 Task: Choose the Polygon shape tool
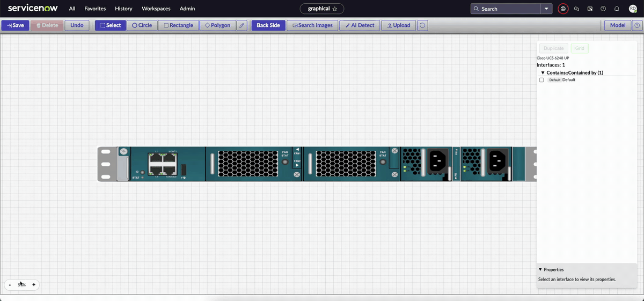coord(217,25)
